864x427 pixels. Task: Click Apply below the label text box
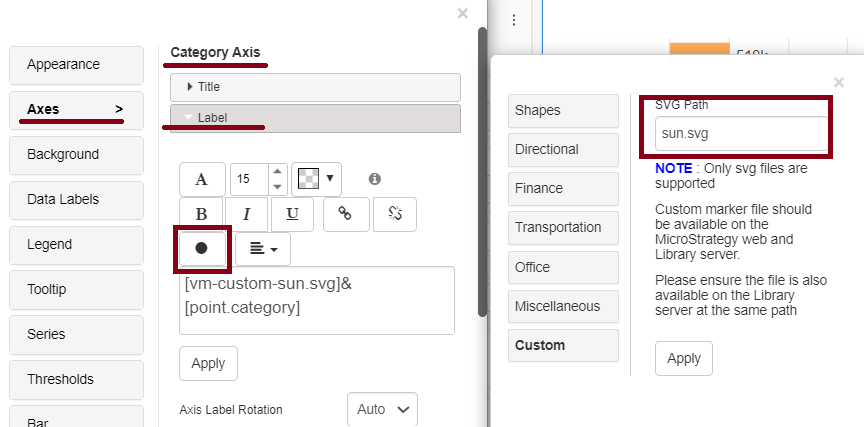point(208,363)
